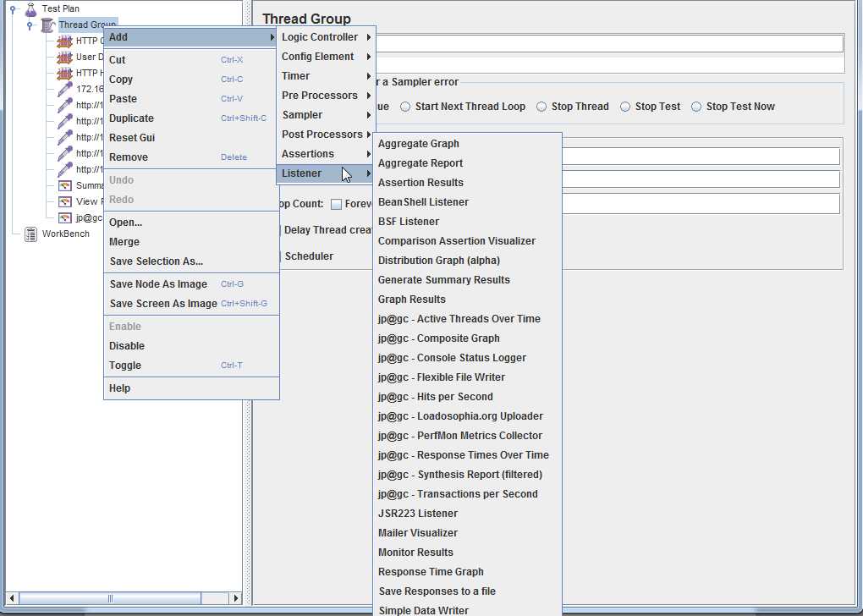Screen dimensions: 863x616
Task: Open the Add submenu in context menu
Action: pyautogui.click(x=191, y=37)
